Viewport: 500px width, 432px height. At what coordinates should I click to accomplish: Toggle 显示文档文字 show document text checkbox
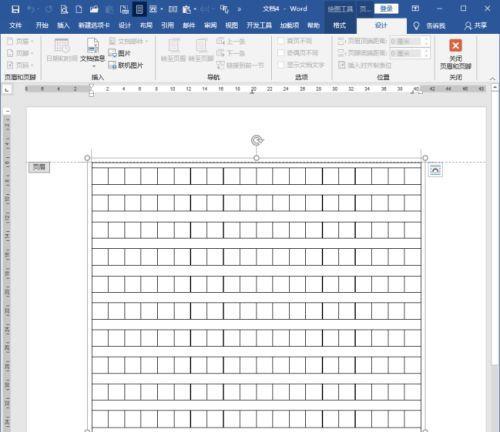[x=281, y=65]
